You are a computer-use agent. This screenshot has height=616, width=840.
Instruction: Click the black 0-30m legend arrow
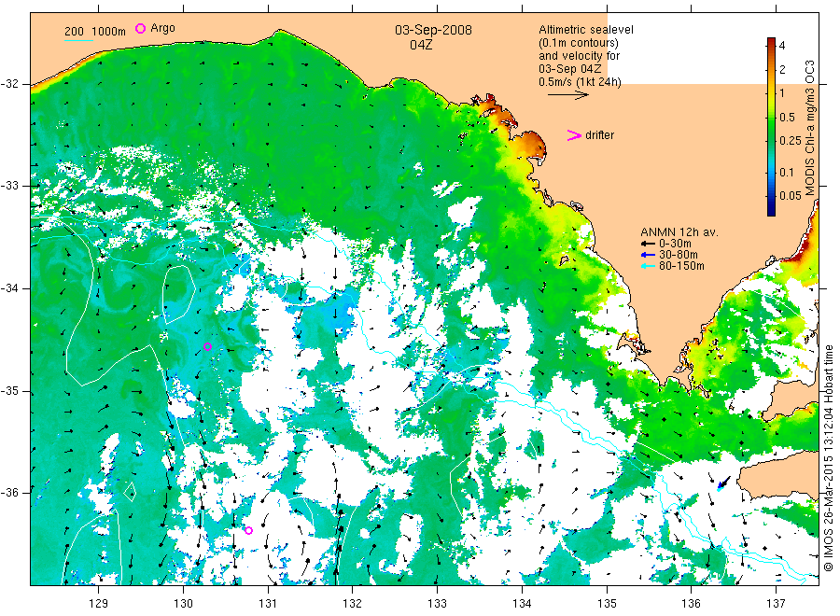[x=649, y=244]
